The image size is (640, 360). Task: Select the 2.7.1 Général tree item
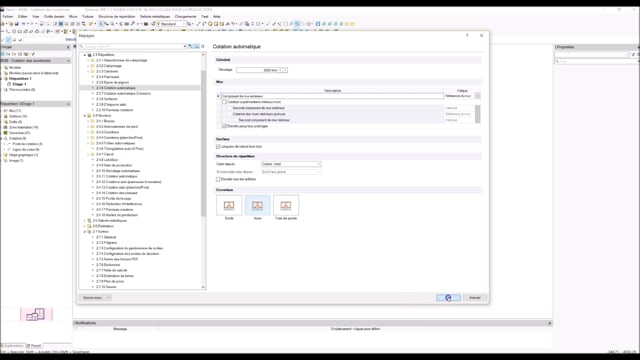[106, 238]
